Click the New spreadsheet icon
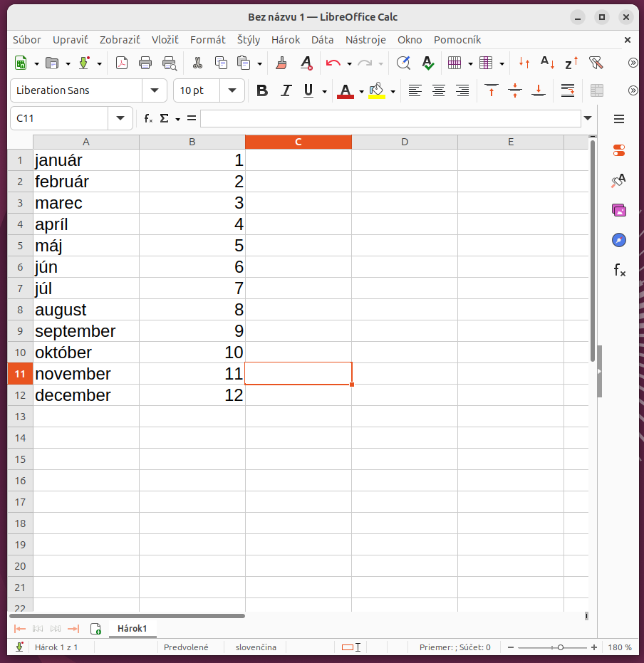 [x=21, y=63]
